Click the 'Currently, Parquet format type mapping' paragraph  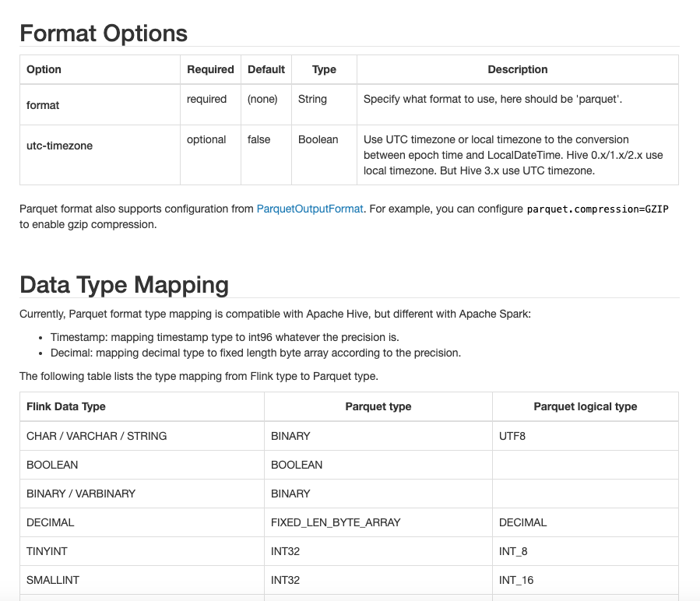275,315
